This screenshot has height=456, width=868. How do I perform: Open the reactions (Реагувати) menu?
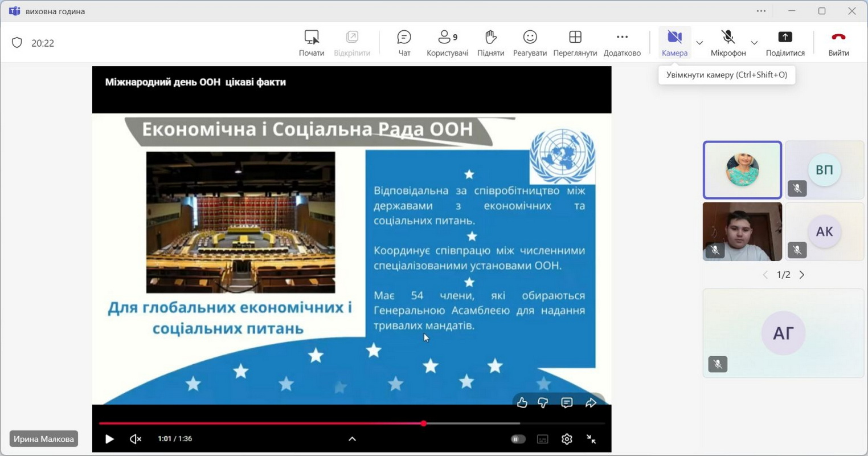coord(529,43)
